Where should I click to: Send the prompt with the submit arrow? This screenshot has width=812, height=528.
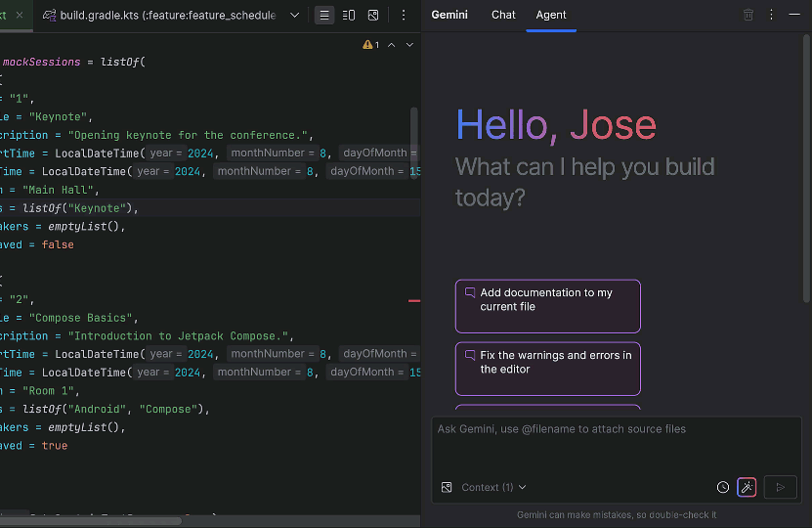pyautogui.click(x=781, y=487)
